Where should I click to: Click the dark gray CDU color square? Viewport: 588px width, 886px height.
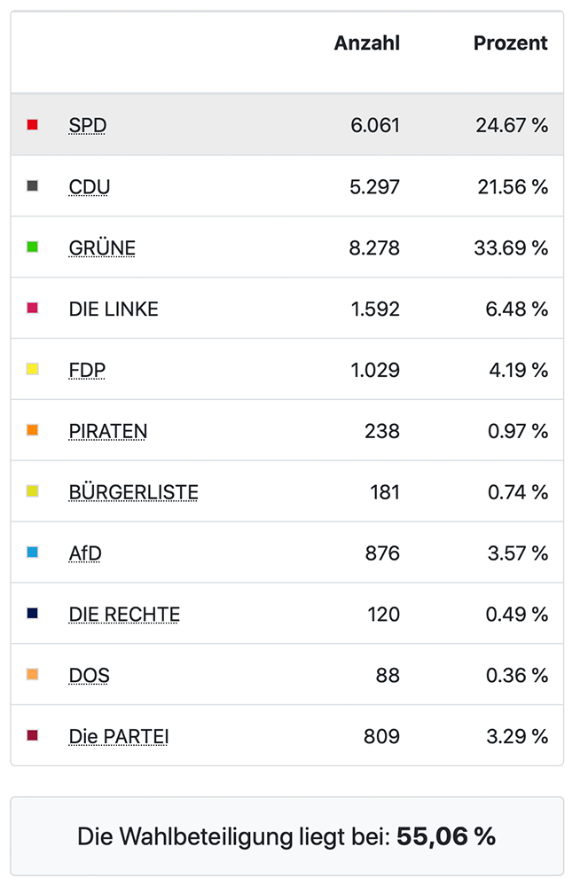(x=33, y=186)
